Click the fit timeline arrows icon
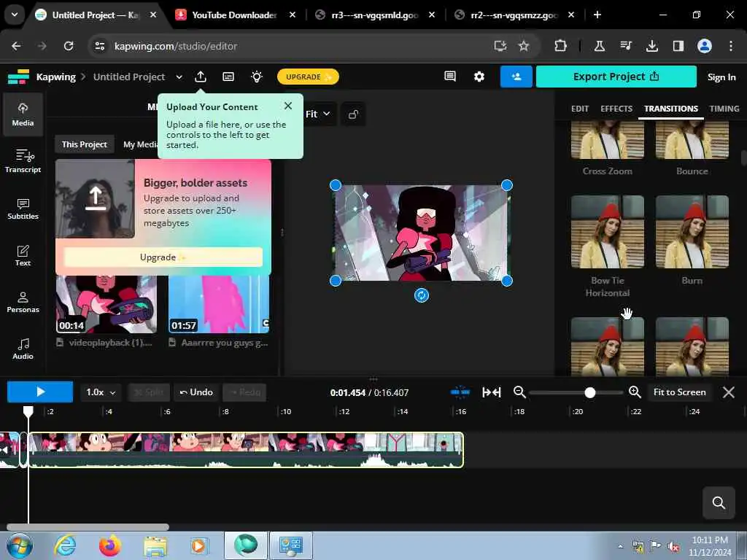Viewport: 747px width, 560px height. (491, 392)
